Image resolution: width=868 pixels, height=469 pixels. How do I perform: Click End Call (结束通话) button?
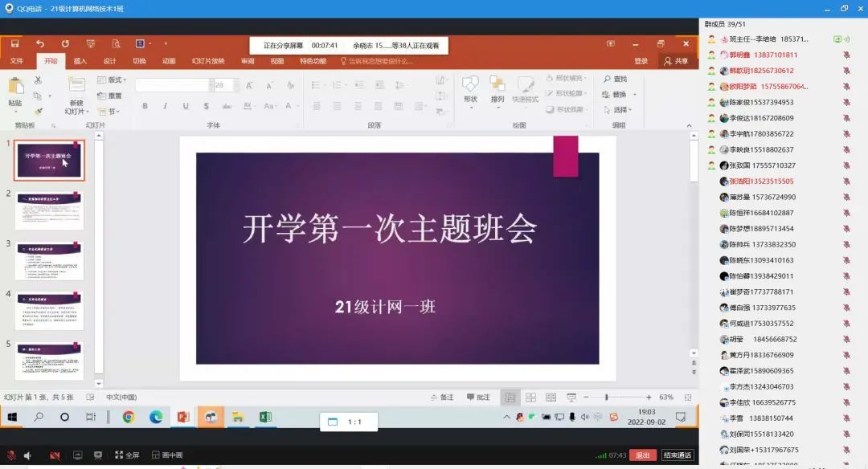click(x=678, y=455)
